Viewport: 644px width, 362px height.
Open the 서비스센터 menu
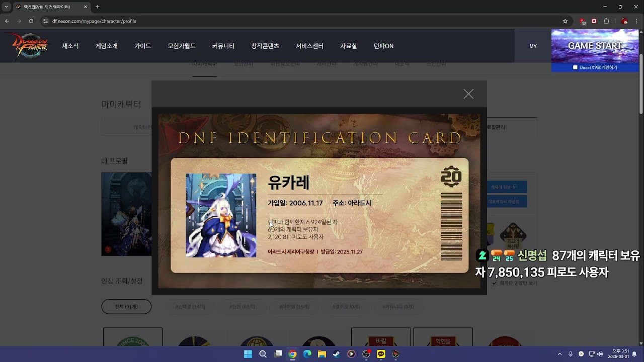[x=309, y=46]
